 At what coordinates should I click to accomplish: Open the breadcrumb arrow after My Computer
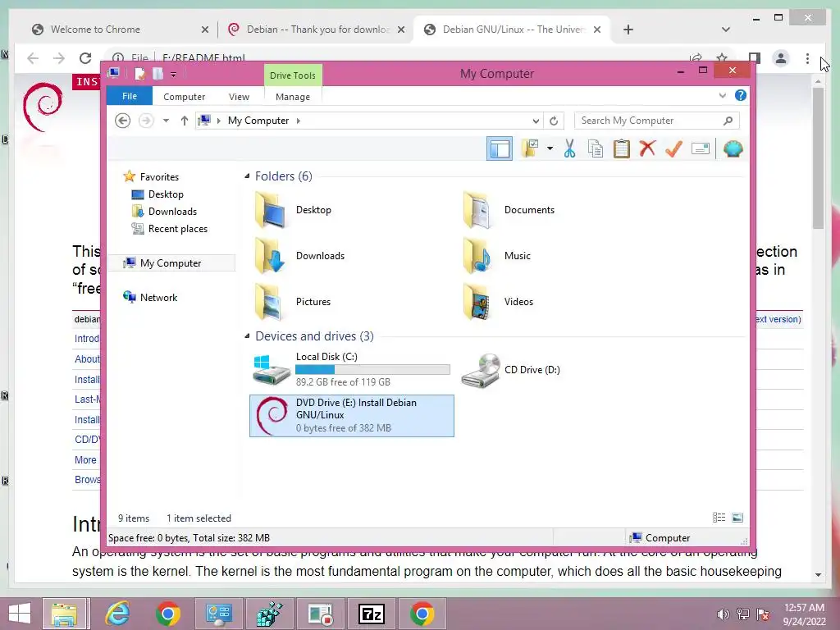pos(299,121)
